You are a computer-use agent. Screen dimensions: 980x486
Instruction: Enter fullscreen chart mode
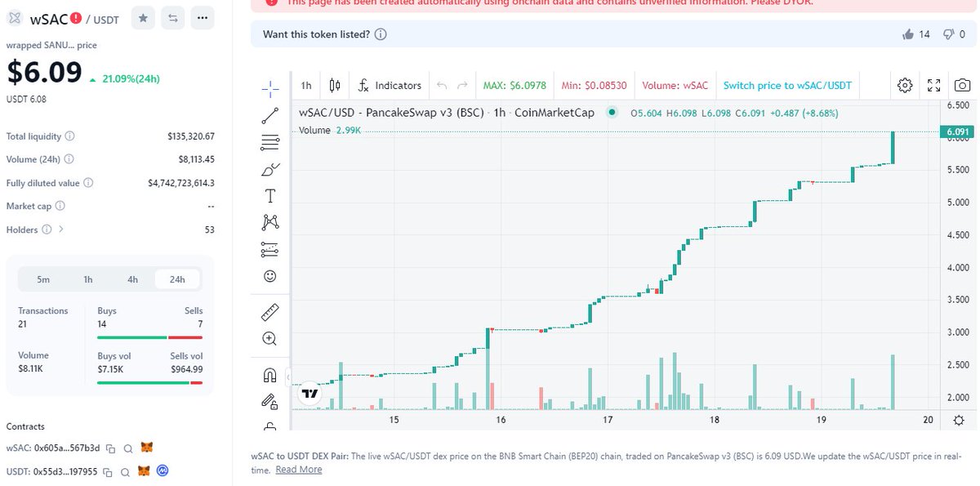pyautogui.click(x=934, y=85)
